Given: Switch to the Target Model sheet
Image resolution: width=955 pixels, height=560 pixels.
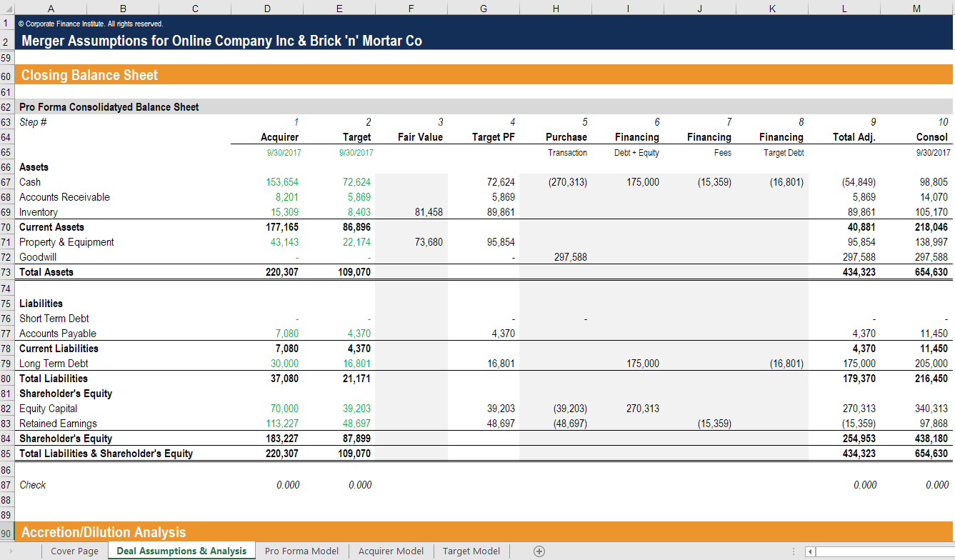Looking at the screenshot, I should pos(471,551).
